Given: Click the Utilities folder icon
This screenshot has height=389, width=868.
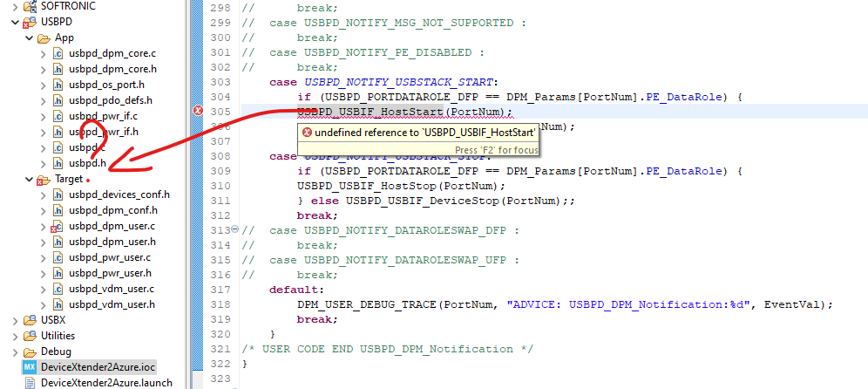Looking at the screenshot, I should point(30,336).
